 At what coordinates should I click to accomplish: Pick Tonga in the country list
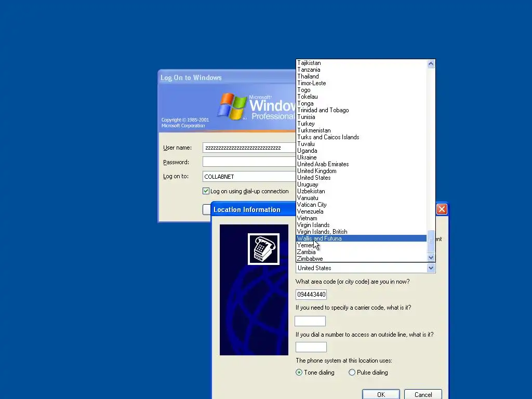click(362, 103)
